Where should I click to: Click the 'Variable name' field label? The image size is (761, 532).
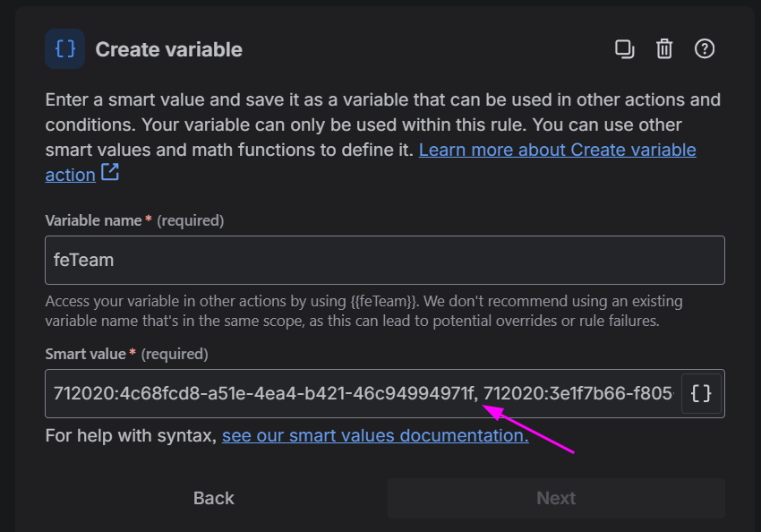93,220
